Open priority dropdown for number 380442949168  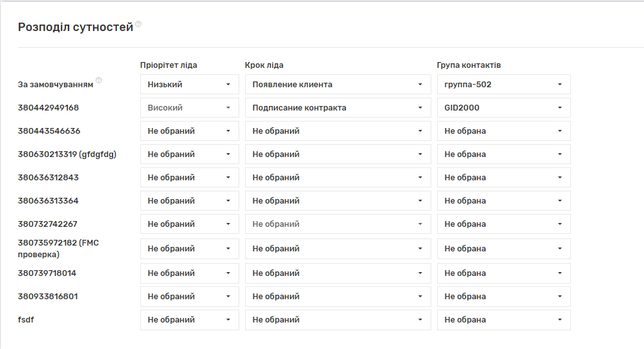click(x=189, y=108)
